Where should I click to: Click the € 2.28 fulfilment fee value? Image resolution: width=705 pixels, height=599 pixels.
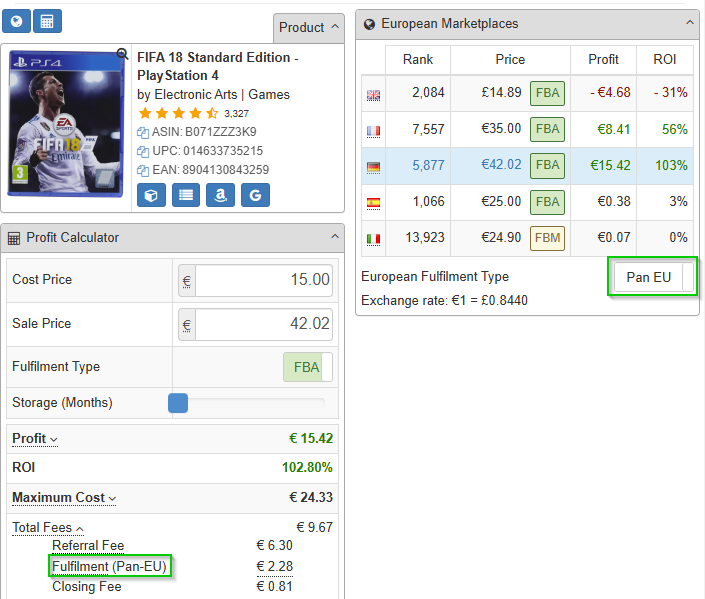(275, 566)
